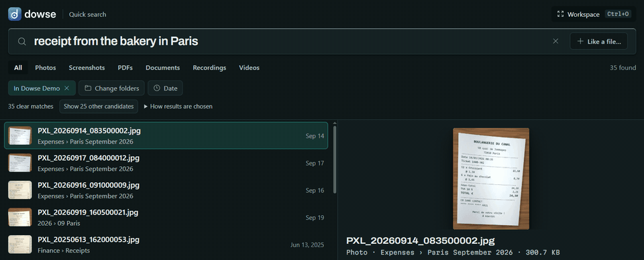Click the preview file name heading

[x=421, y=241]
